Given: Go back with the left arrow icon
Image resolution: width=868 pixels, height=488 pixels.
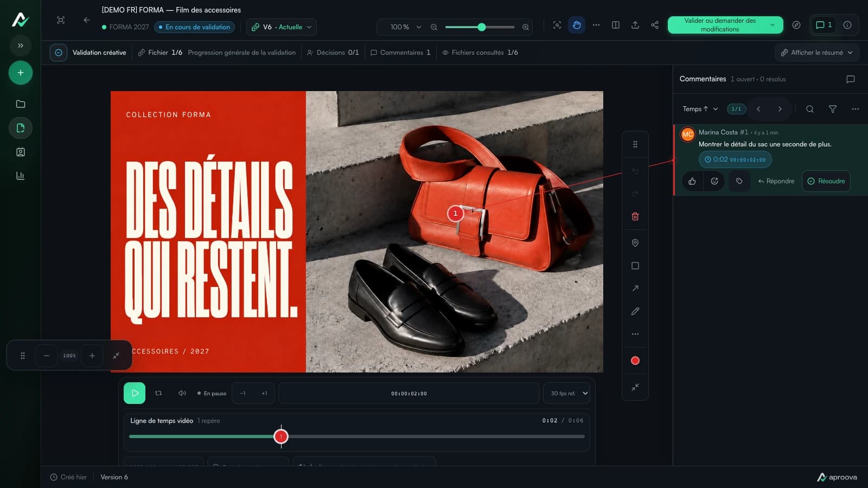Looking at the screenshot, I should (x=87, y=20).
